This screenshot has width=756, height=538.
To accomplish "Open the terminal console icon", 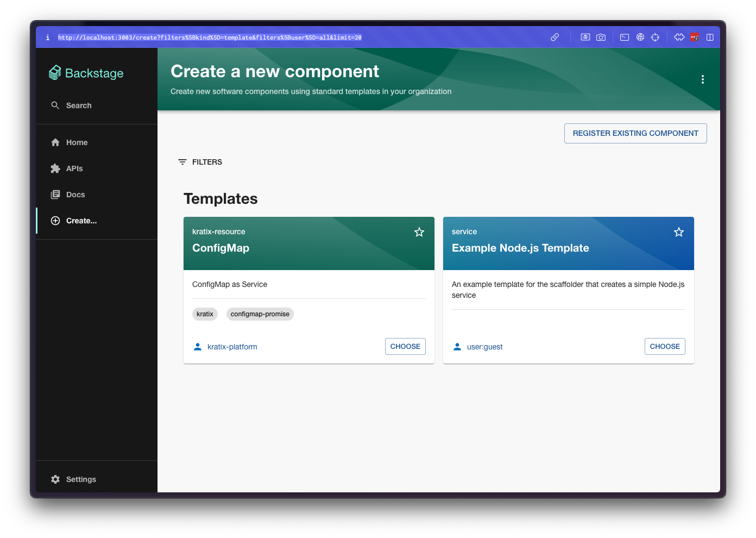I will (625, 37).
